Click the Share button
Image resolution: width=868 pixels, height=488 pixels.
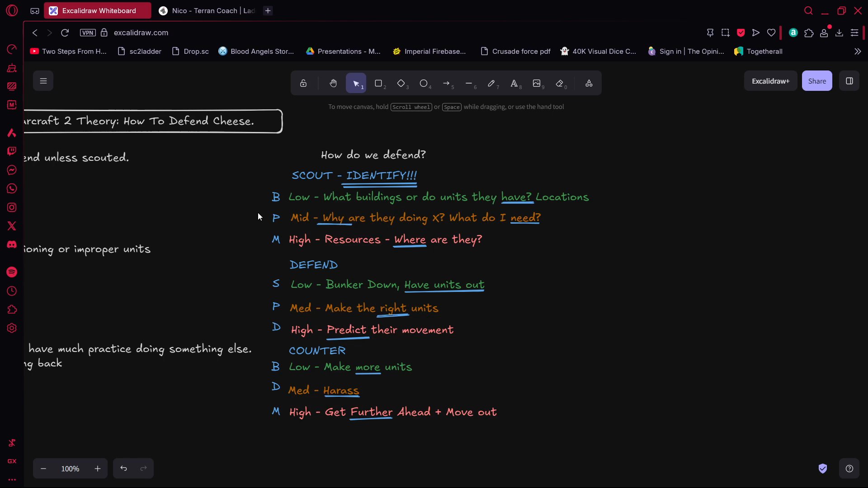coord(816,81)
